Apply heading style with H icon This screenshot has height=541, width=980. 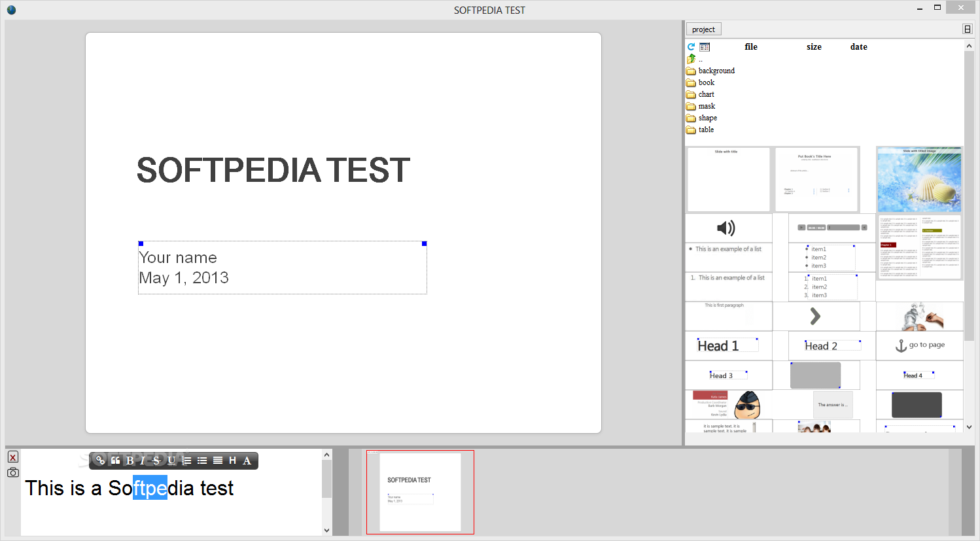(x=232, y=461)
